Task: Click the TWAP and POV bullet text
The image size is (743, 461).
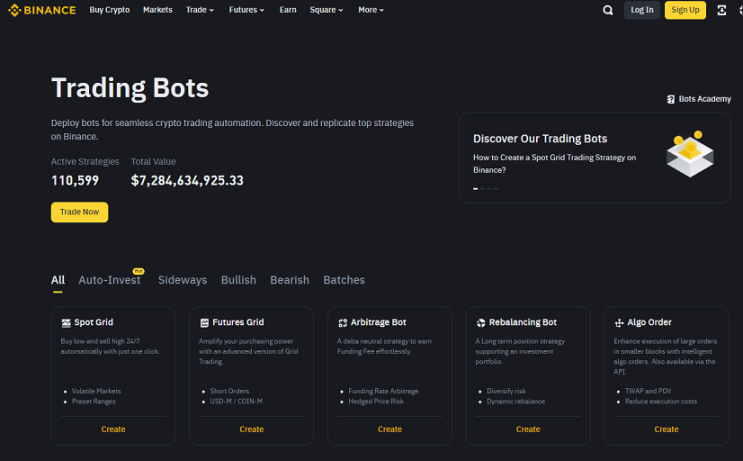Action: coord(648,391)
